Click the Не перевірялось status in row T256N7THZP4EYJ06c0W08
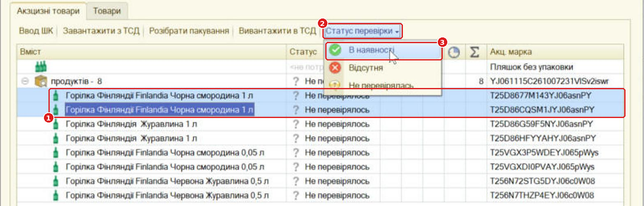 pyautogui.click(x=337, y=195)
